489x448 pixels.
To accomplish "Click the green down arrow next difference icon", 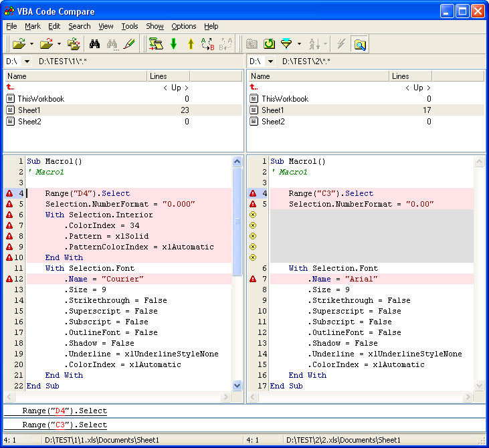I will [174, 44].
